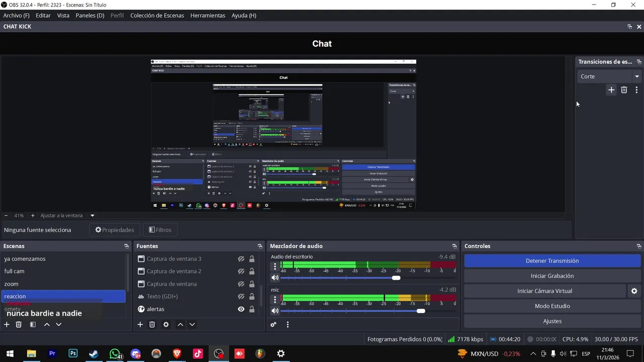The width and height of the screenshot is (644, 362).
Task: Click Iniciar Grabación button
Action: click(x=552, y=276)
